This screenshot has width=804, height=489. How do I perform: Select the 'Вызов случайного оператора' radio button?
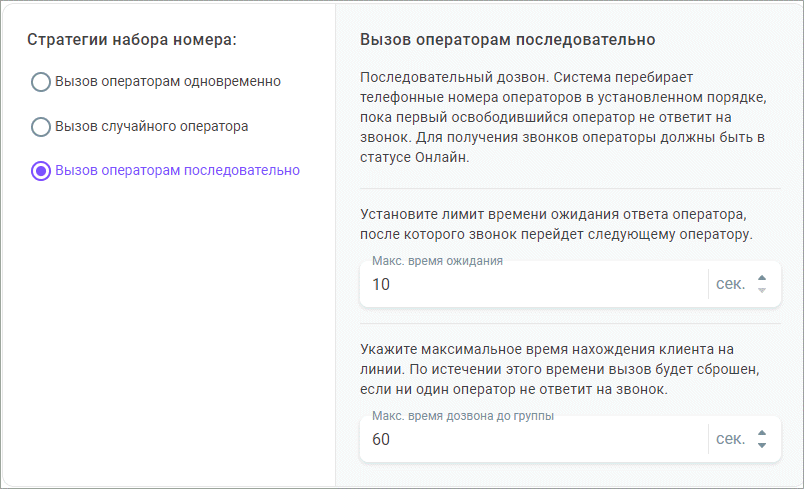pyautogui.click(x=41, y=127)
